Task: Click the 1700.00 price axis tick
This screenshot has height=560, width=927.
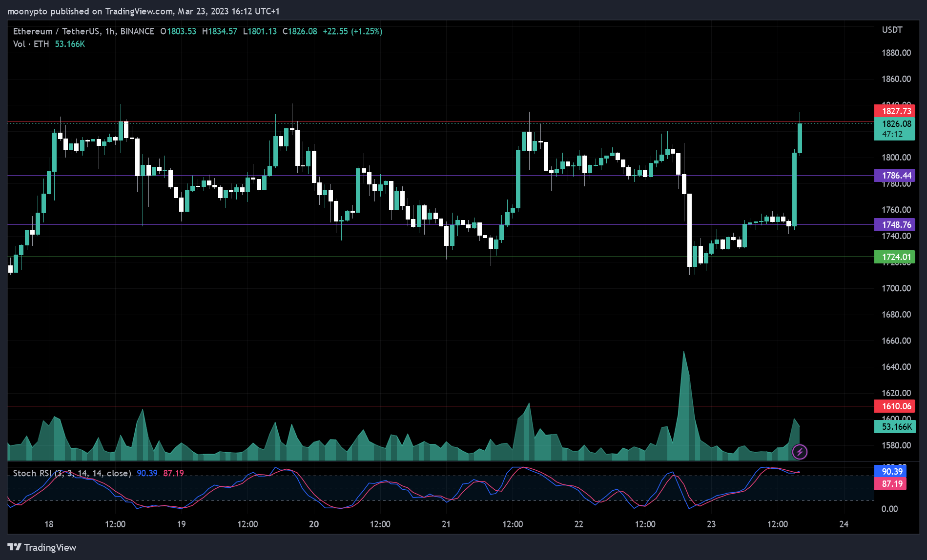Action: pyautogui.click(x=896, y=288)
